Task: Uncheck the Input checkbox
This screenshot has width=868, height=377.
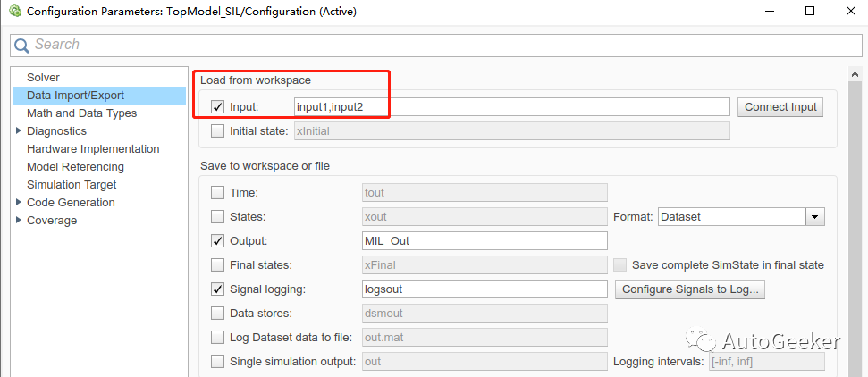Action: [x=218, y=107]
